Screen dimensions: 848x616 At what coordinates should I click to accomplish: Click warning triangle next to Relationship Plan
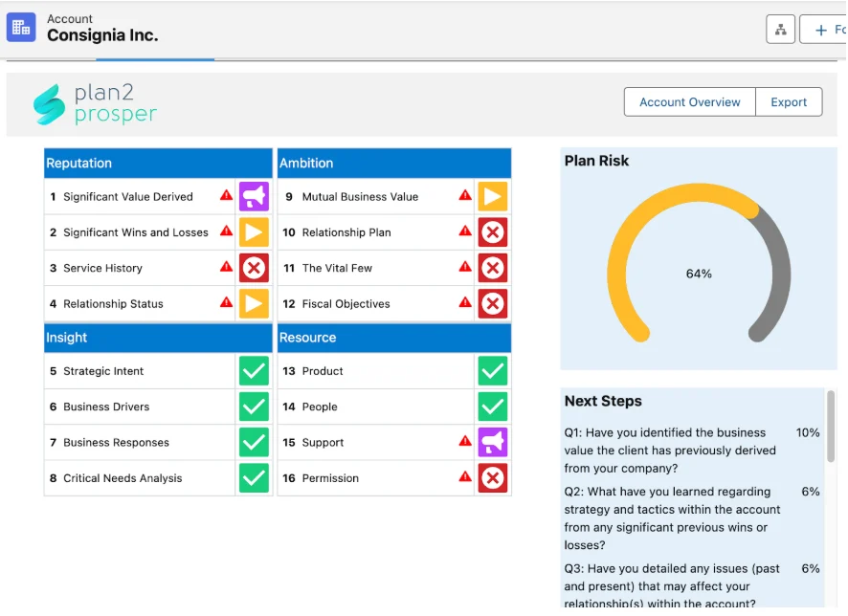pyautogui.click(x=465, y=231)
